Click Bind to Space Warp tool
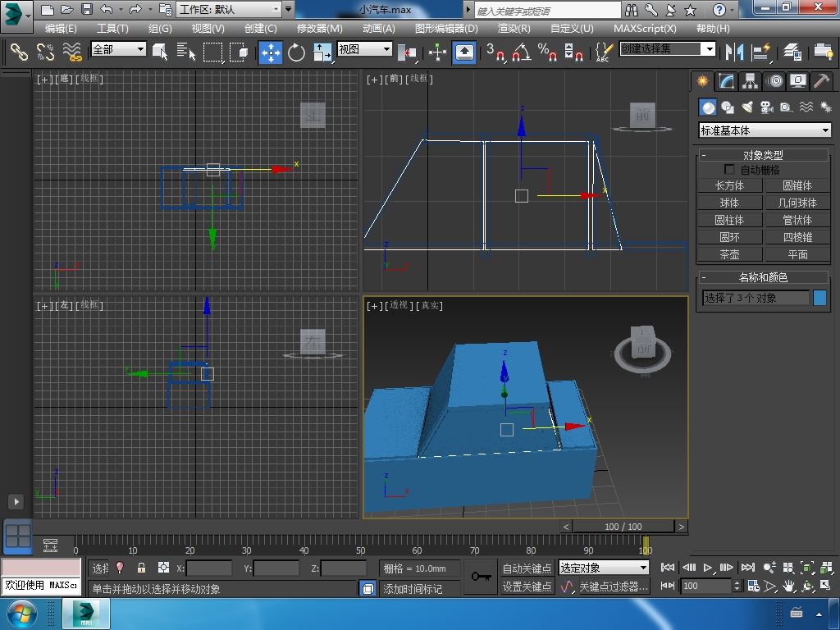840x630 pixels. (x=72, y=52)
